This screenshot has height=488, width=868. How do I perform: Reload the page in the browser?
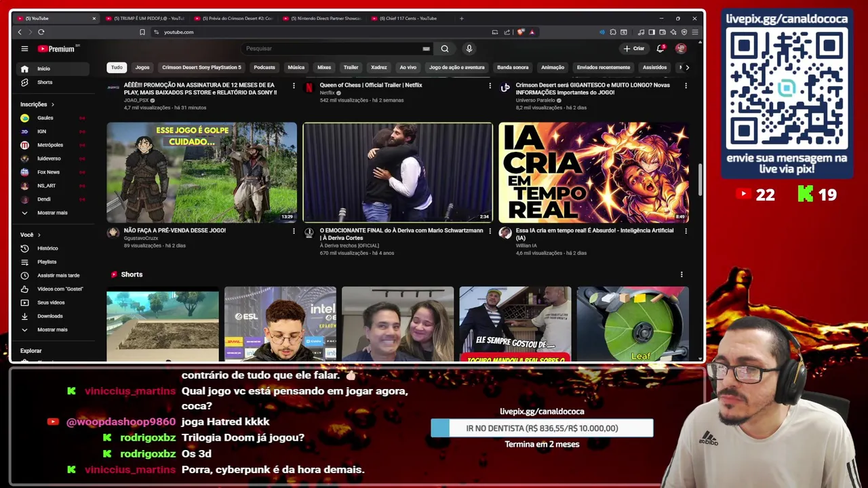41,32
